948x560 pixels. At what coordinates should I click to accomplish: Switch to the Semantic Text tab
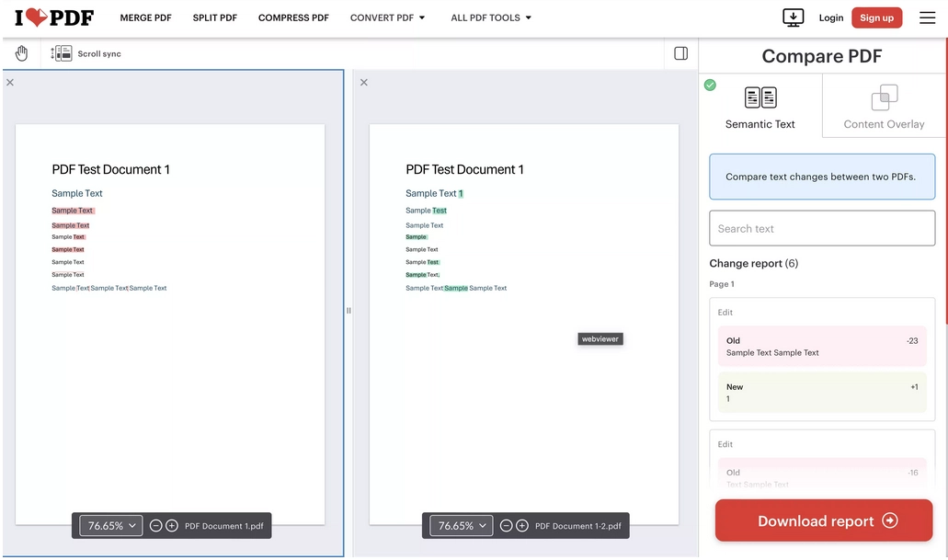760,108
